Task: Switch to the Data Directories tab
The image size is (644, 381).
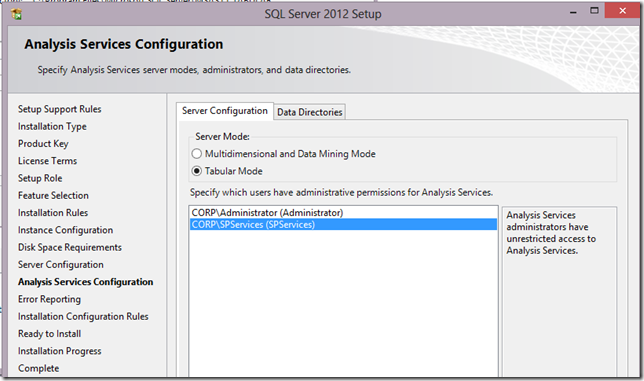Action: [309, 112]
